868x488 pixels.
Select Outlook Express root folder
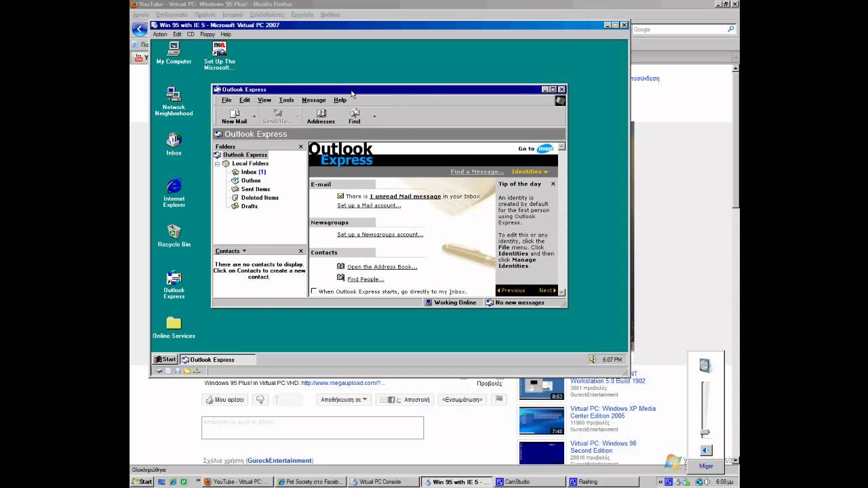(245, 155)
